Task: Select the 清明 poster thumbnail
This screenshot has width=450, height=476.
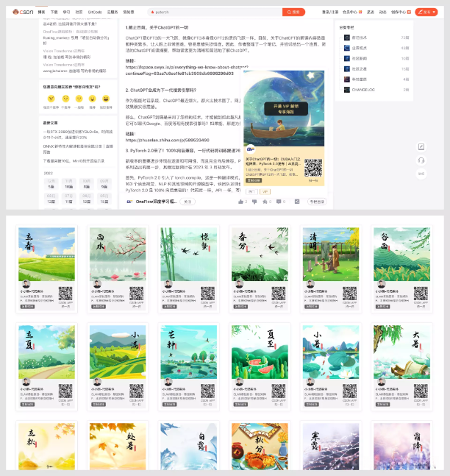Action: pyautogui.click(x=331, y=269)
